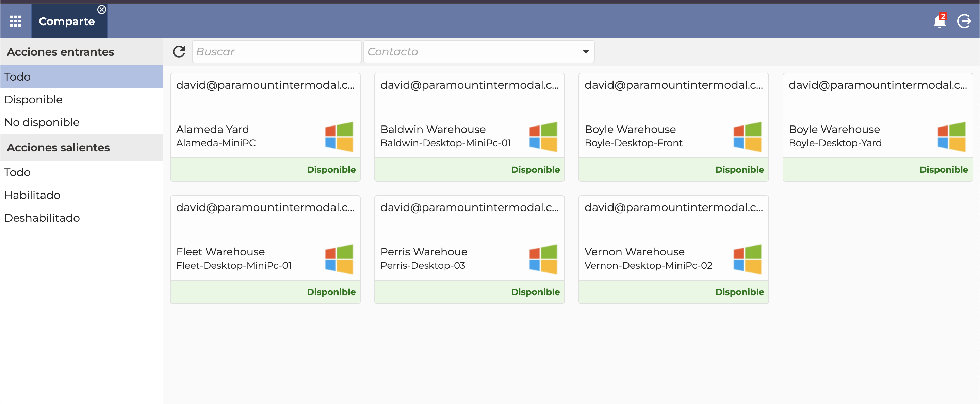Click Disponible status on Perris Warehoue card
The width and height of the screenshot is (980, 404).
tap(535, 292)
